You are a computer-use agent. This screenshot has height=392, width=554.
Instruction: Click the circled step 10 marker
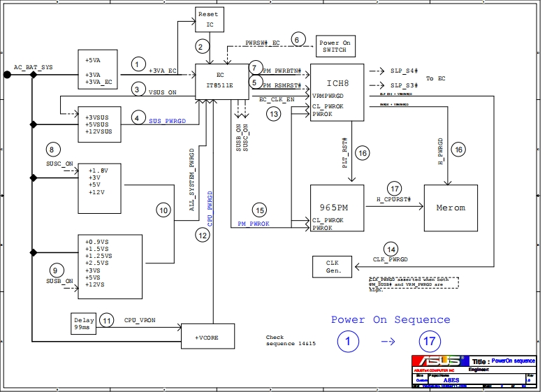[163, 210]
